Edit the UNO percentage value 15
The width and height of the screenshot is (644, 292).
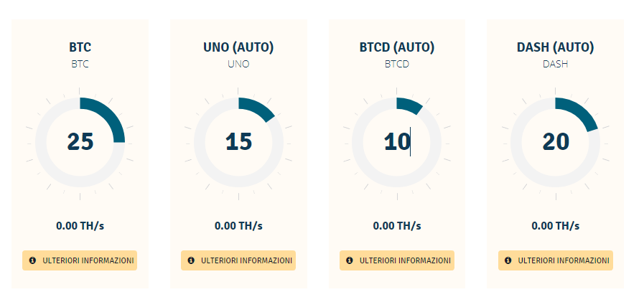click(239, 141)
